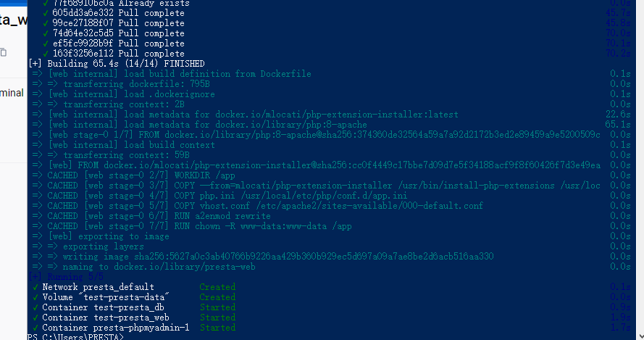This screenshot has width=644, height=340.
Task: Click Started status of test-presta_web
Action: tap(217, 318)
